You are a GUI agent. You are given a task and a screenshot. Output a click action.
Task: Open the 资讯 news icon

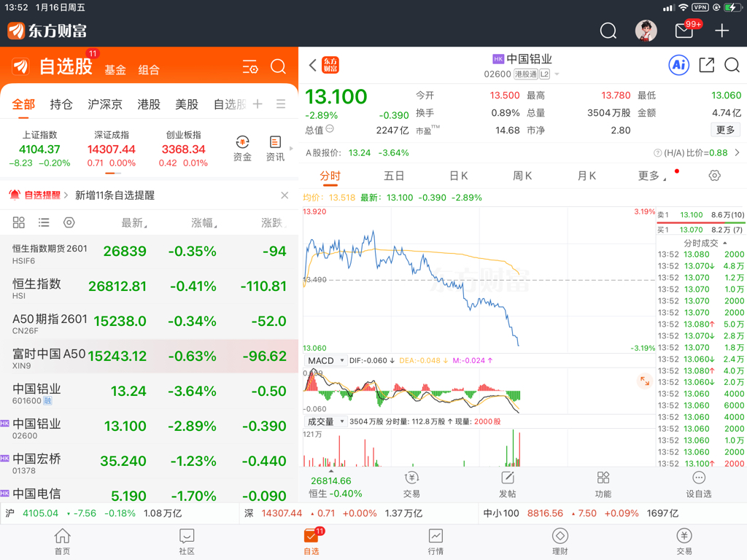[275, 149]
